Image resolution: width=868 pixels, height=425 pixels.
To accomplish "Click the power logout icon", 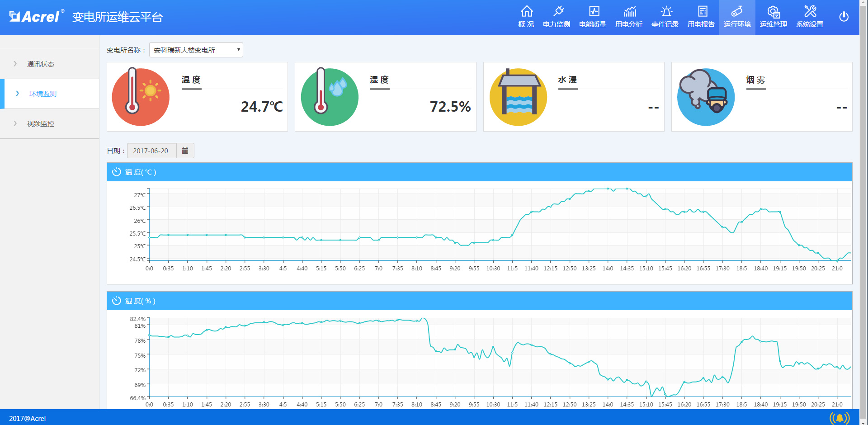I will click(x=844, y=17).
